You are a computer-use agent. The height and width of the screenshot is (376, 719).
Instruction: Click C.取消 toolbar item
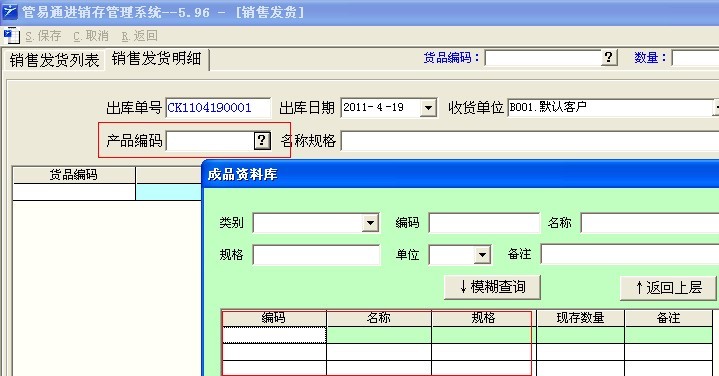(91, 36)
